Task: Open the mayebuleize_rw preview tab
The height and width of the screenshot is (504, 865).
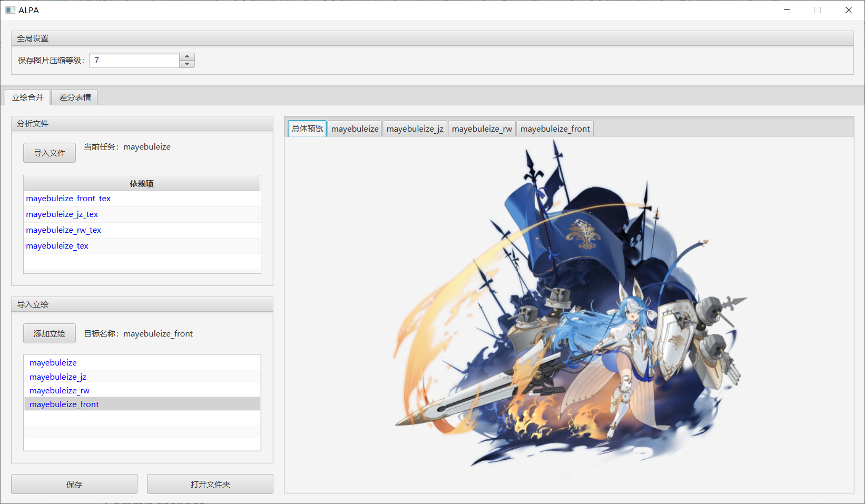Action: click(481, 128)
